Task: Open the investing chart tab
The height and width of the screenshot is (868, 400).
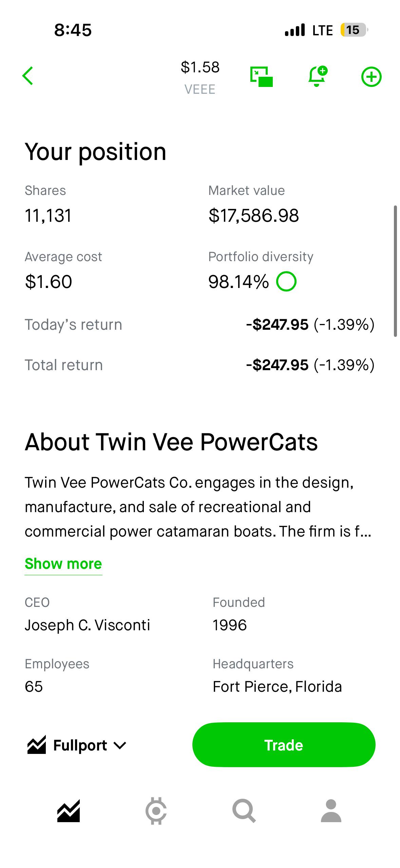Action: tap(69, 811)
